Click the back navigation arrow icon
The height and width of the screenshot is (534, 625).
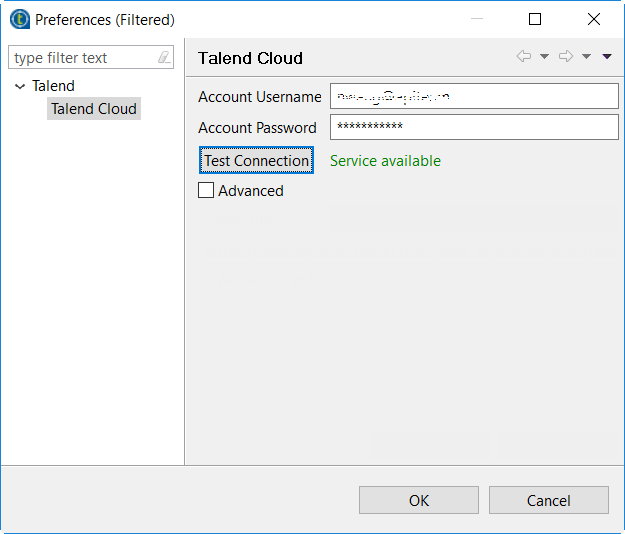coord(523,57)
